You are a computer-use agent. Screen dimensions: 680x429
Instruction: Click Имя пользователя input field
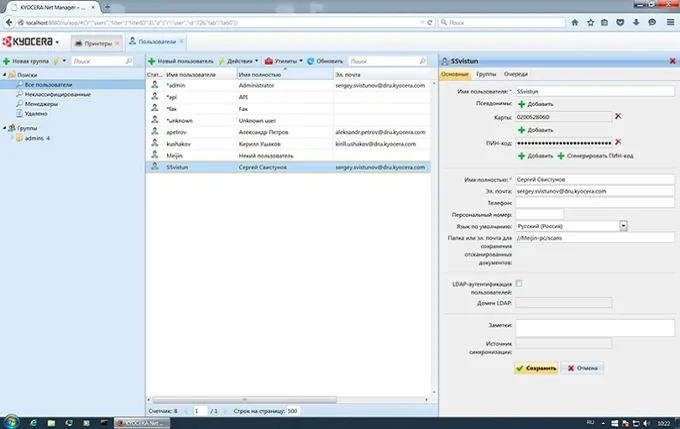595,92
